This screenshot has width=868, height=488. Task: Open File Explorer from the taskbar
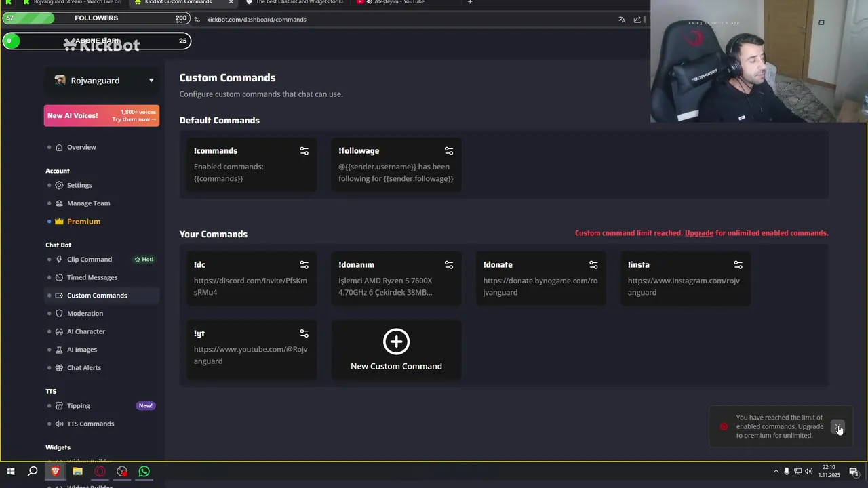click(77, 472)
